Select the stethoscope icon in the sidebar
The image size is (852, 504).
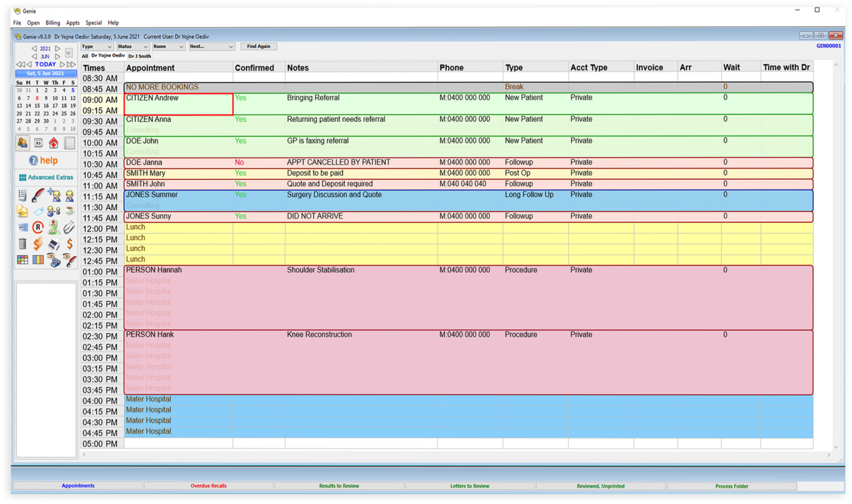coord(68,227)
